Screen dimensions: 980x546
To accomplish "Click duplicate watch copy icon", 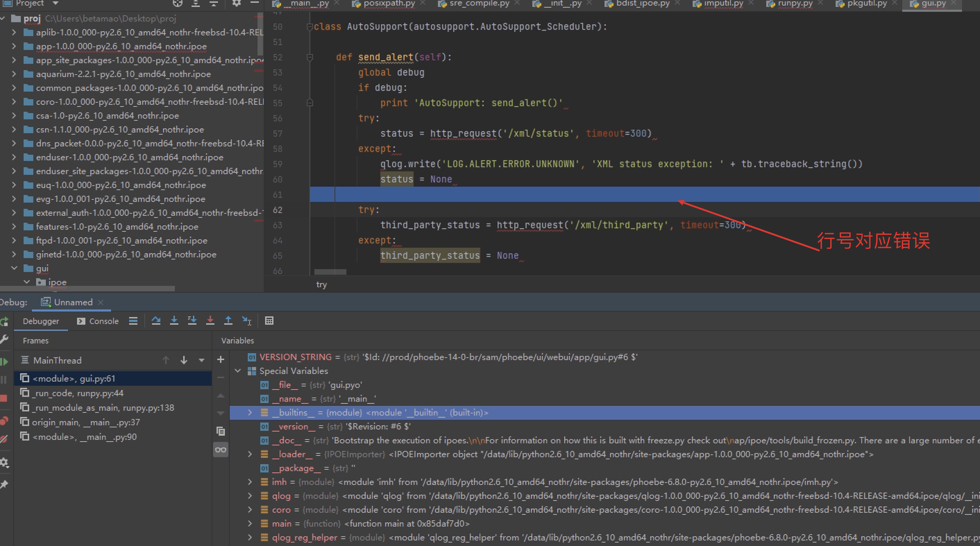I will coord(221,431).
